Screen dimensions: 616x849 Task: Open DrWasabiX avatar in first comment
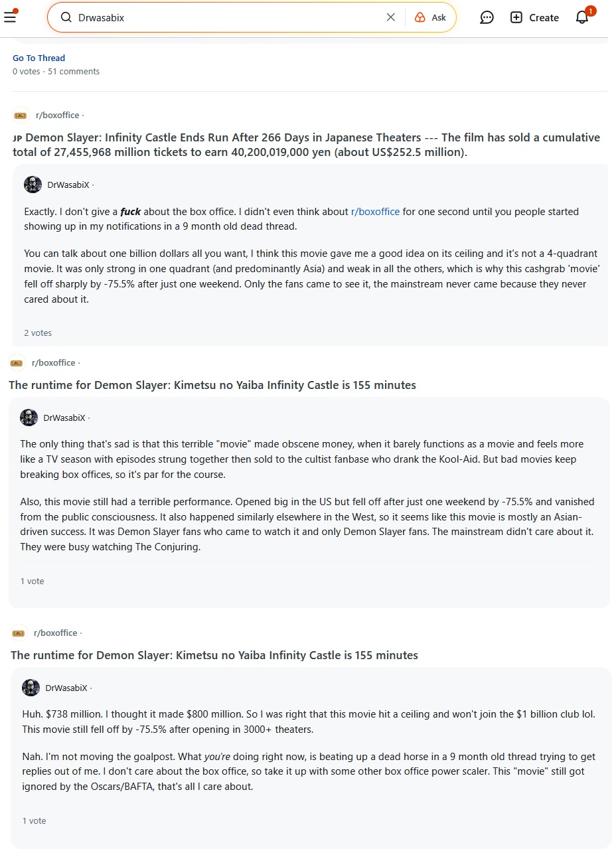tap(33, 185)
